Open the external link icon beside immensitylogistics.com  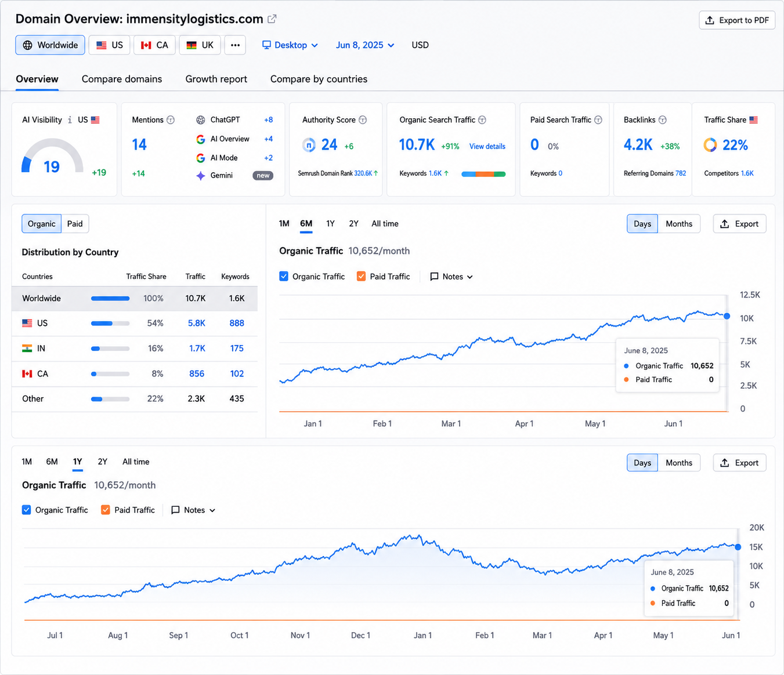(272, 19)
